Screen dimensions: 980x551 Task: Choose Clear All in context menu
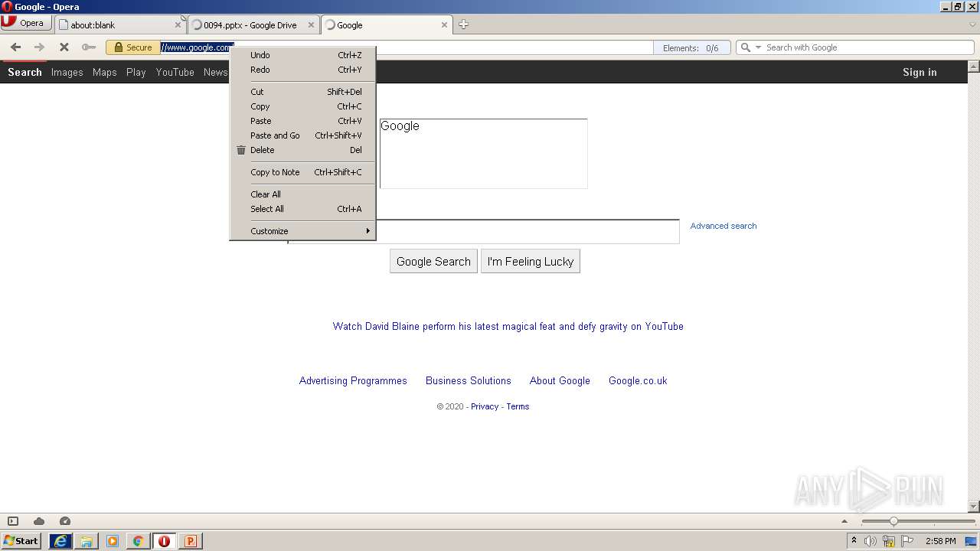302,194
